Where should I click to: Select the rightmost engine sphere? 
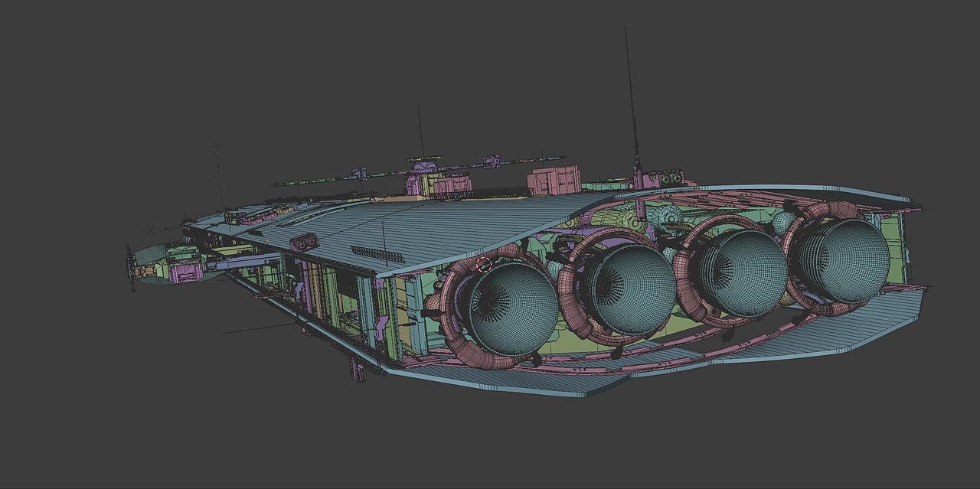coord(844,260)
